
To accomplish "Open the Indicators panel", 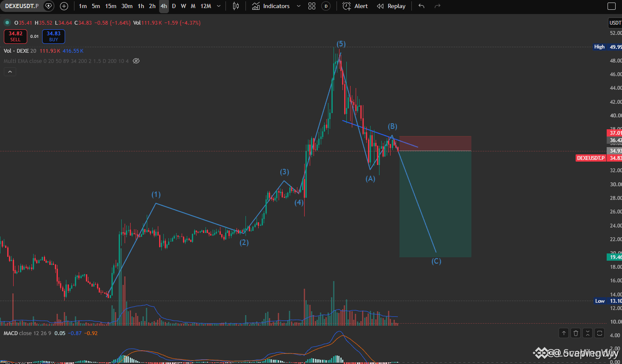I will pyautogui.click(x=271, y=6).
